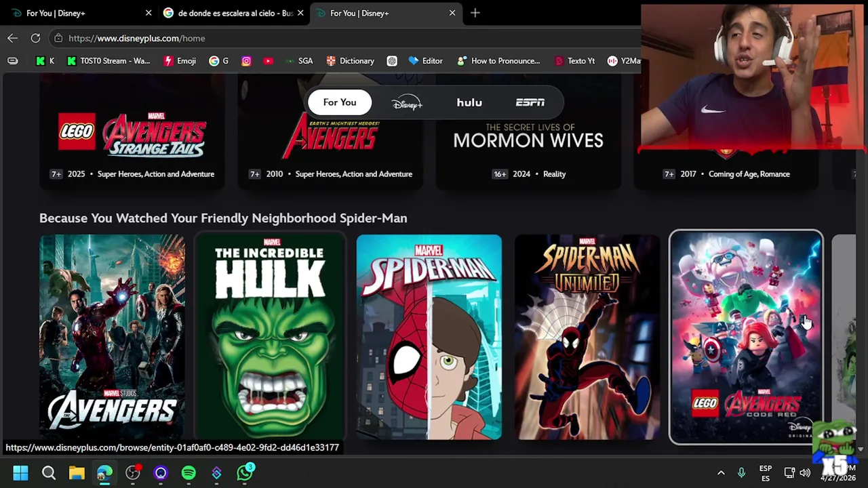This screenshot has height=488, width=868.
Task: Click 'Because You Watched Your Friendly Neighborhood Spider-Man' heading
Action: click(223, 218)
